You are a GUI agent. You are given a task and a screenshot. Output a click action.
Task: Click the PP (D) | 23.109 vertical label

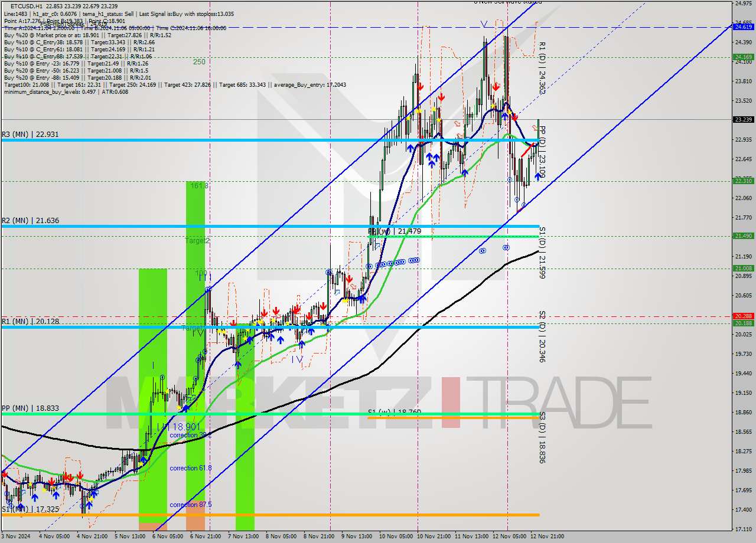[542, 153]
